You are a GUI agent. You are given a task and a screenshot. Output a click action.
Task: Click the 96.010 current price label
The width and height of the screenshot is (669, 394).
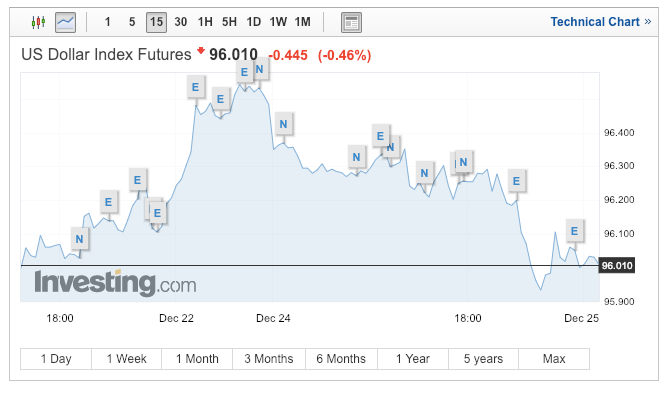(x=617, y=266)
